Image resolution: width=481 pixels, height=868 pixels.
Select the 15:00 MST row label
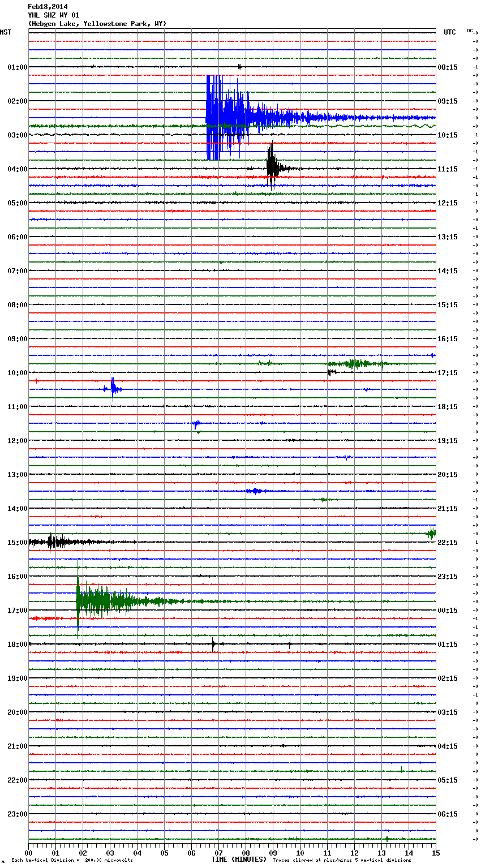(x=18, y=543)
